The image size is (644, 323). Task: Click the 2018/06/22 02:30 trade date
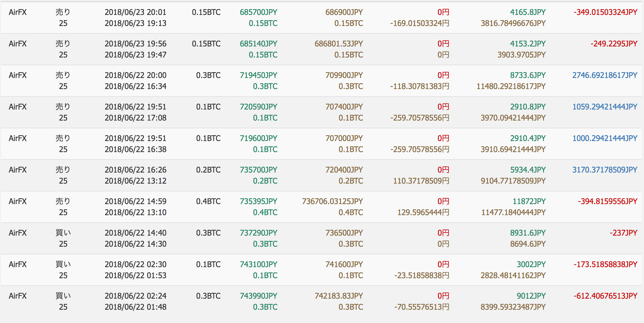tap(136, 264)
